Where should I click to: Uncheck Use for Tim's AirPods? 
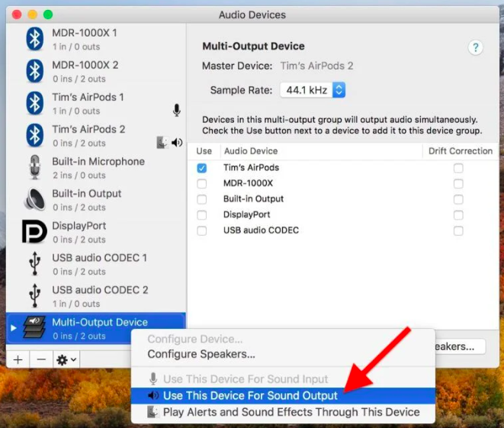pyautogui.click(x=202, y=168)
